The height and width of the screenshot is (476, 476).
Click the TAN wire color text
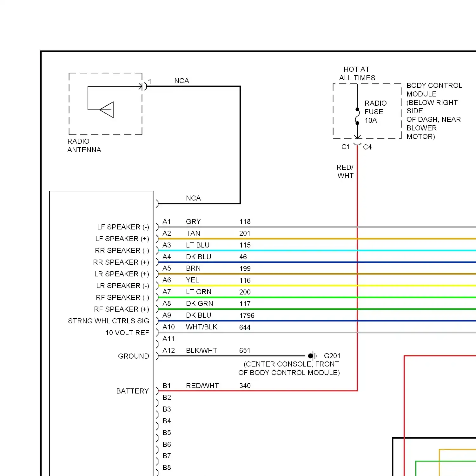[193, 234]
